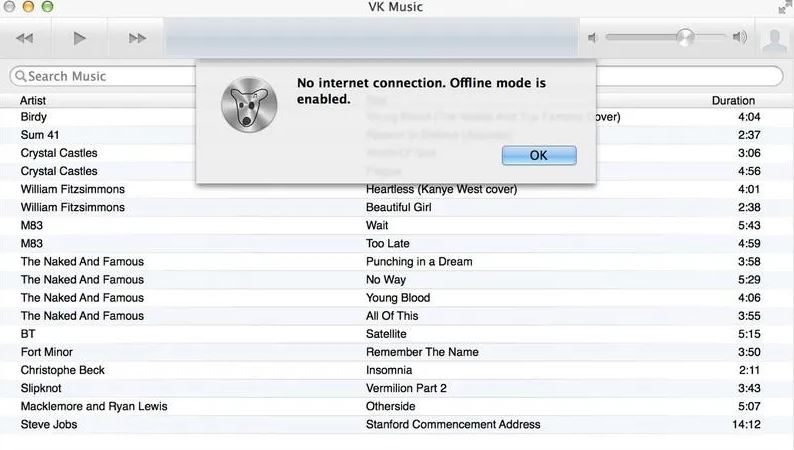Select the Beautiful Girl song
This screenshot has height=450, width=794.
click(x=397, y=208)
